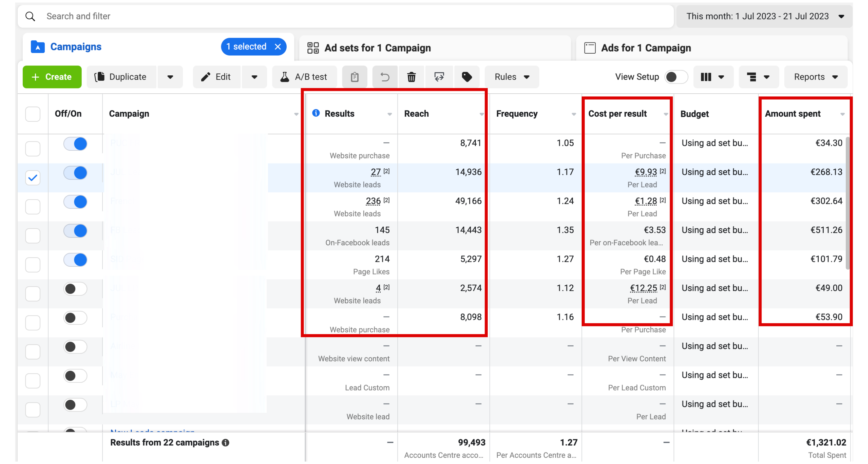Open the Rules dropdown menu
Image resolution: width=868 pixels, height=464 pixels.
click(x=511, y=77)
